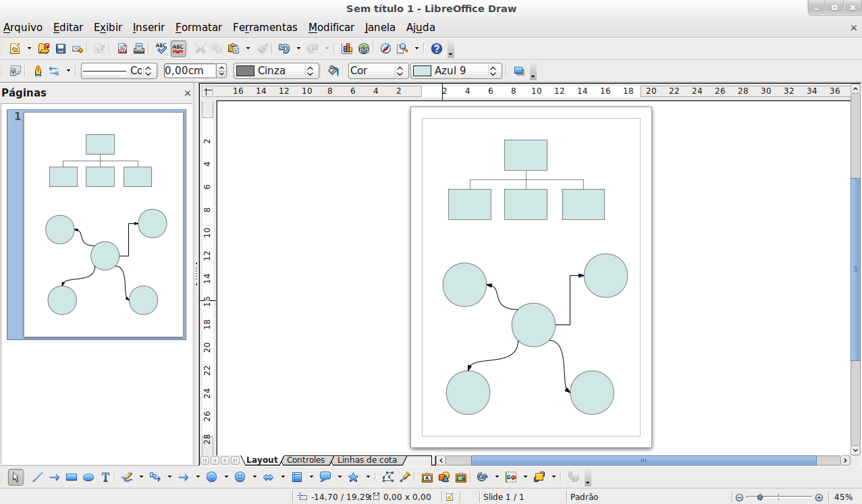The image size is (862, 504).
Task: Toggle the Shadow button
Action: pyautogui.click(x=518, y=71)
